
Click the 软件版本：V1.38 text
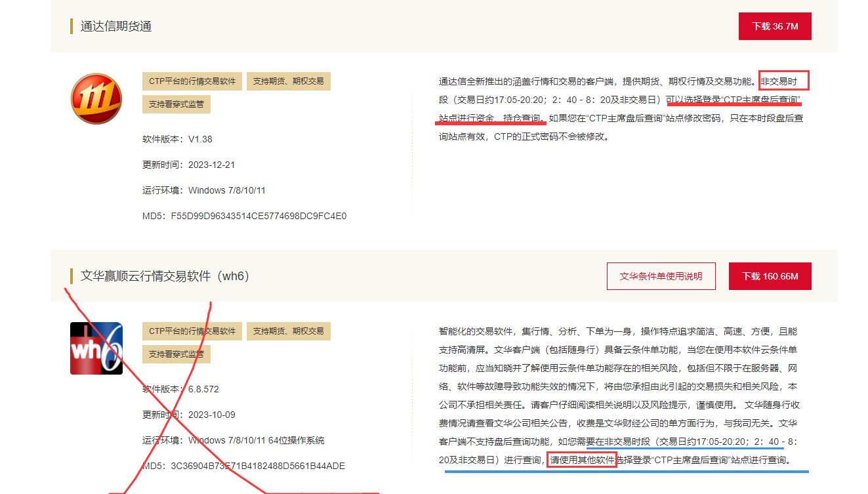(x=177, y=139)
